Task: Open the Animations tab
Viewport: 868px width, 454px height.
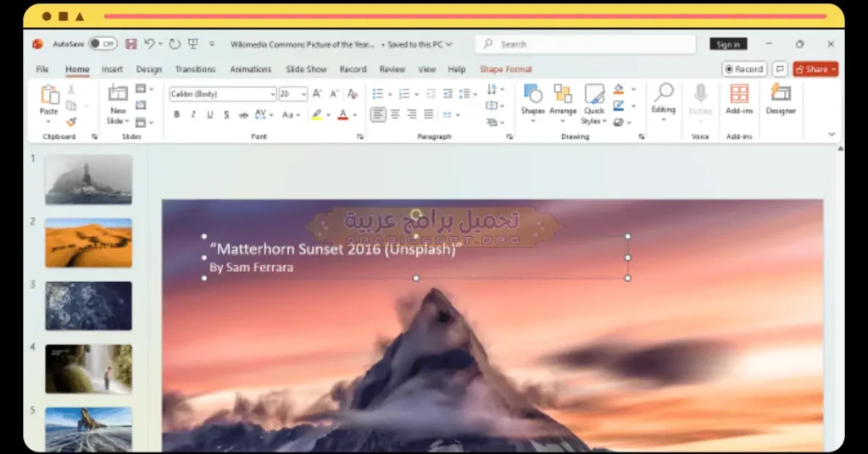Action: (251, 69)
